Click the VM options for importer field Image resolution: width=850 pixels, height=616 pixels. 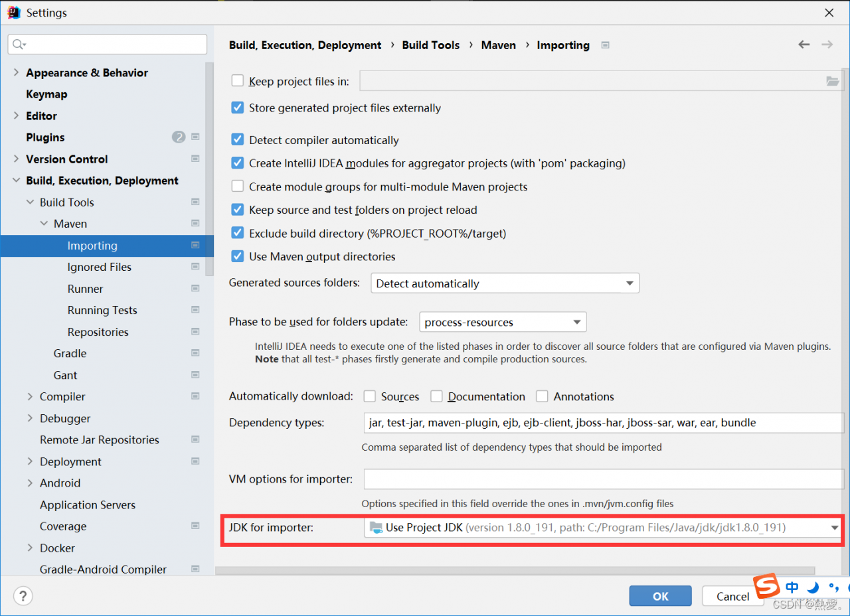(x=604, y=479)
